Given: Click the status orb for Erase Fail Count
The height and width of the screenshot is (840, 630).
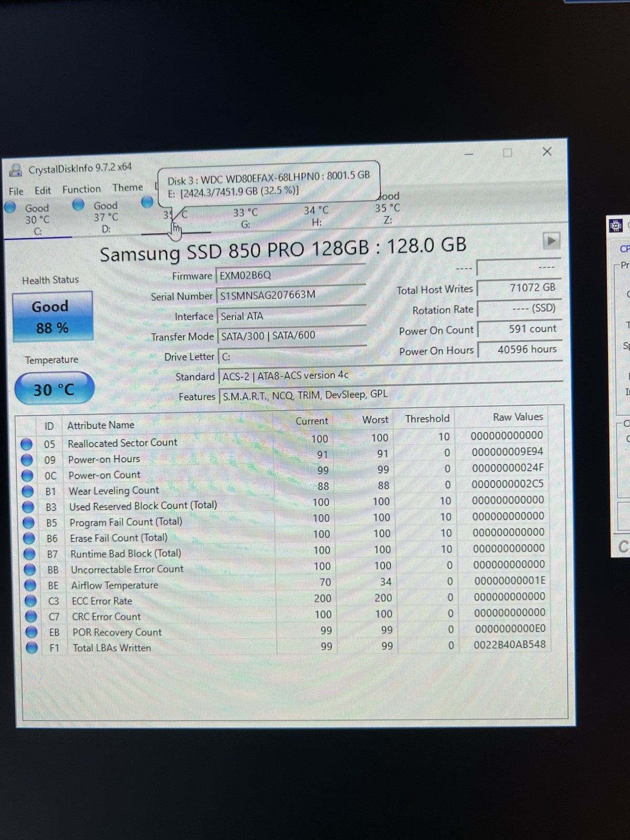Looking at the screenshot, I should click(29, 539).
